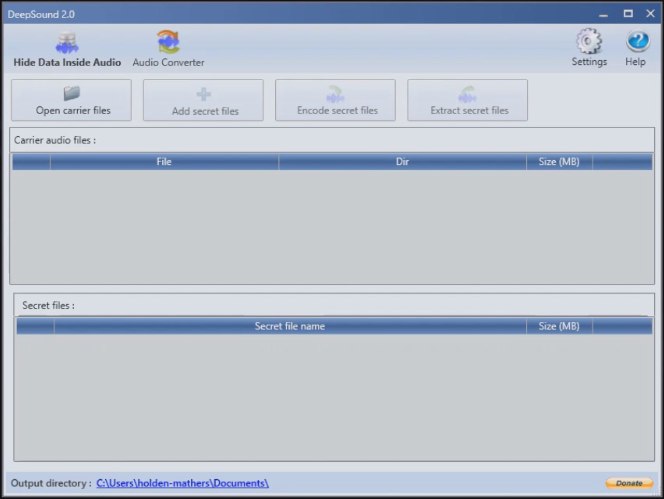Click the Hide Data Inside Audio icon
The image size is (664, 499).
coord(67,43)
